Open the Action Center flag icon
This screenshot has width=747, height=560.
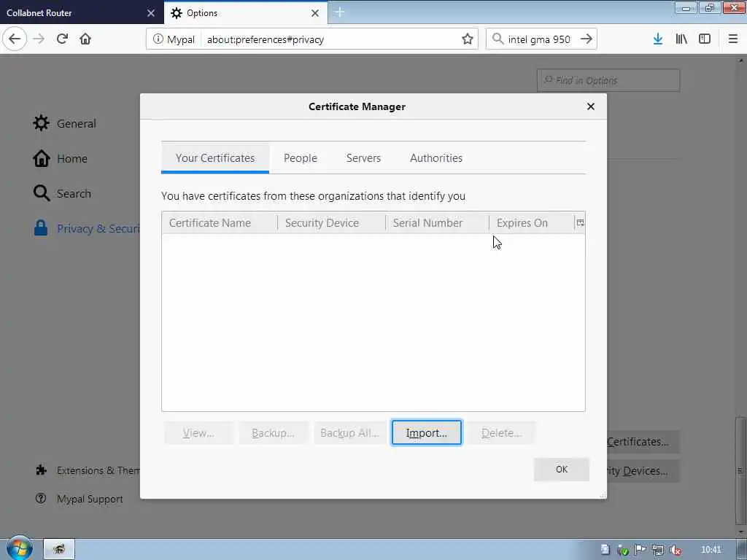pos(640,550)
